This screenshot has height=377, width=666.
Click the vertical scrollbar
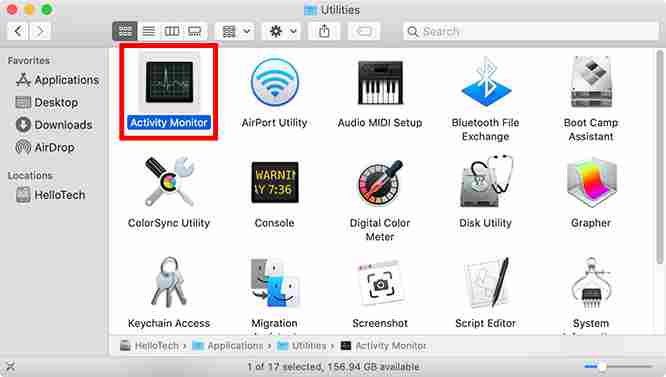(x=659, y=157)
